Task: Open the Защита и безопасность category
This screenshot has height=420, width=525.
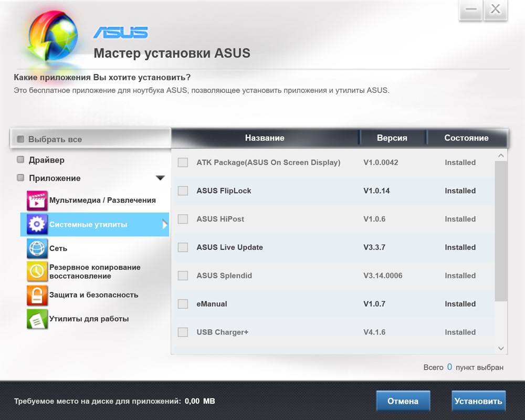Action: (x=94, y=295)
